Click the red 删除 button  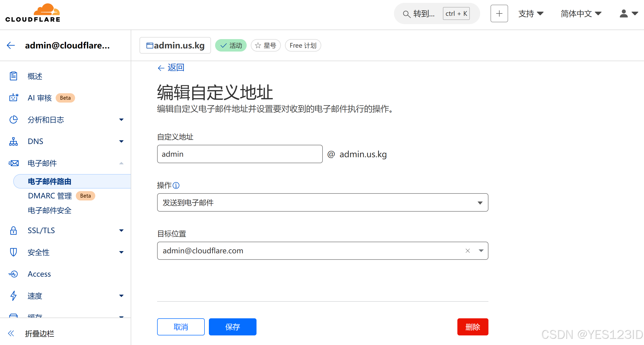(472, 327)
